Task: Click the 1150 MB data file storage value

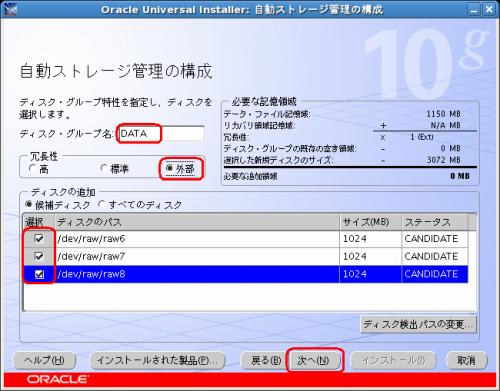Action: click(x=443, y=114)
